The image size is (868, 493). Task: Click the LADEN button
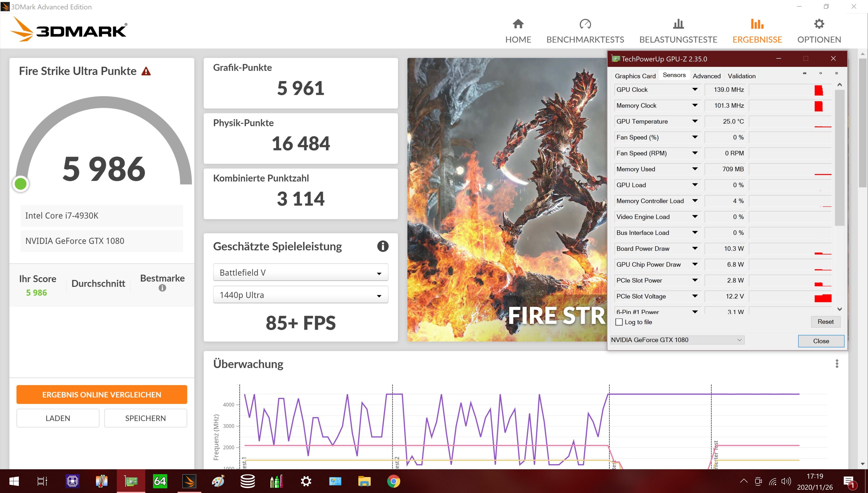(58, 418)
